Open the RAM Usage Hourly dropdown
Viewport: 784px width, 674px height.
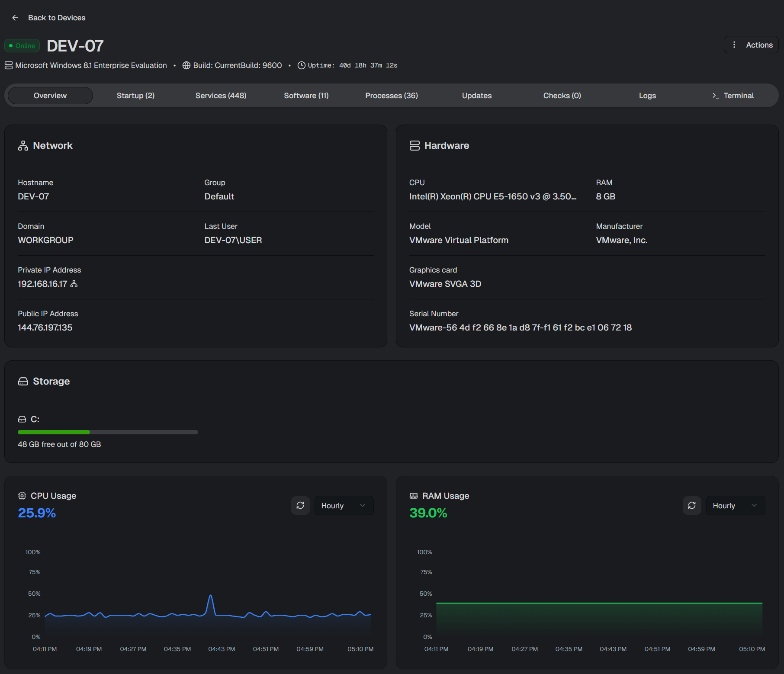click(735, 505)
